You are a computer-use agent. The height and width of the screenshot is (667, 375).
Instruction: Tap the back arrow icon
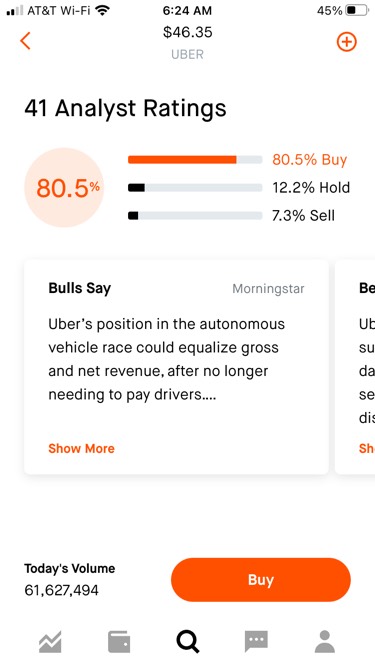point(26,41)
